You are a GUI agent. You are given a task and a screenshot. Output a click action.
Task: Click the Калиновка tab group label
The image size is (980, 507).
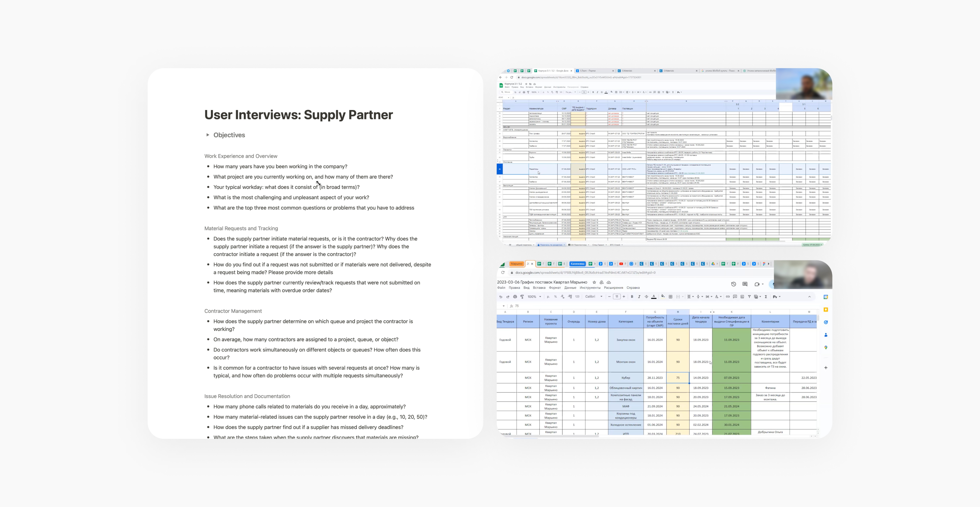coord(577,264)
